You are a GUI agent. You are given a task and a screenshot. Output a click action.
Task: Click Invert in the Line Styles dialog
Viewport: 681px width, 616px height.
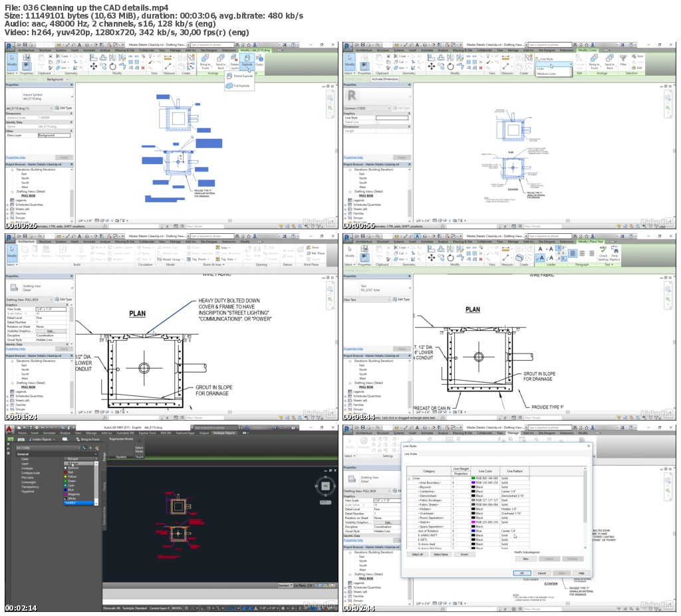[464, 554]
